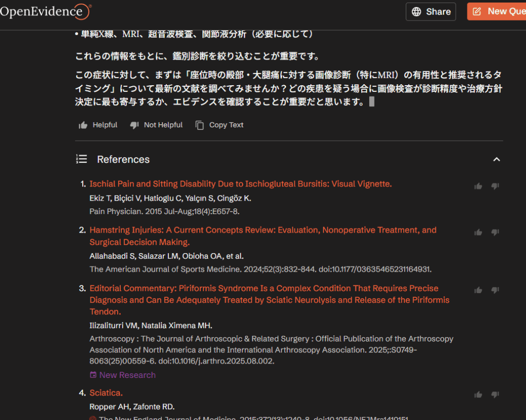The height and width of the screenshot is (420, 526).
Task: Open the Hamstring Injuries Current Concepts Review
Action: coord(262,230)
